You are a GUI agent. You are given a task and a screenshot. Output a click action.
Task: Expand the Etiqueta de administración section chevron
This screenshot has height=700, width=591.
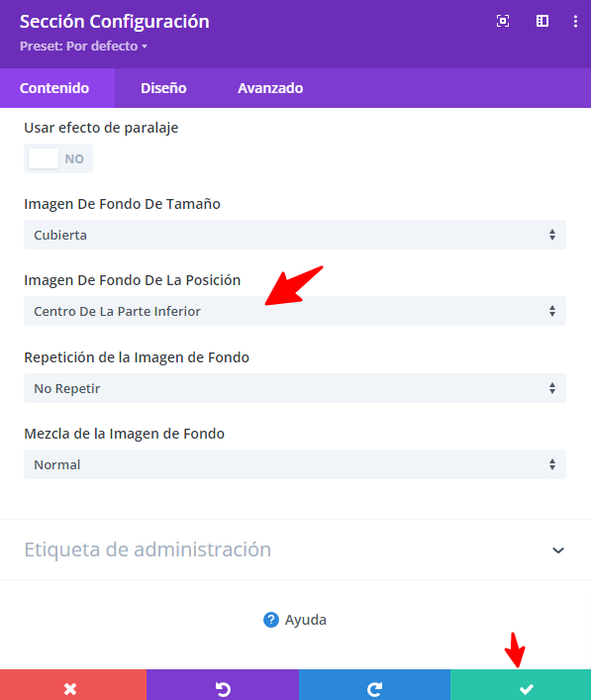pyautogui.click(x=558, y=550)
